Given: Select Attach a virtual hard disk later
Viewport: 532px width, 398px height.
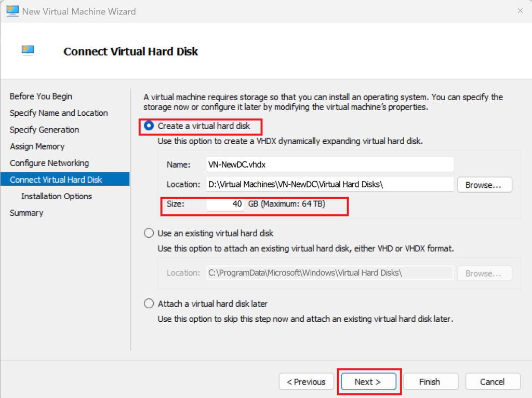Looking at the screenshot, I should click(x=149, y=304).
